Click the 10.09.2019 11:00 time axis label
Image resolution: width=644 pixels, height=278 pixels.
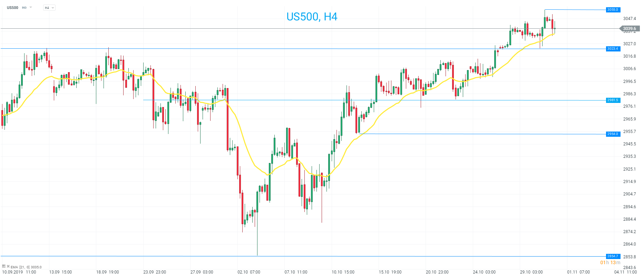pos(19,272)
